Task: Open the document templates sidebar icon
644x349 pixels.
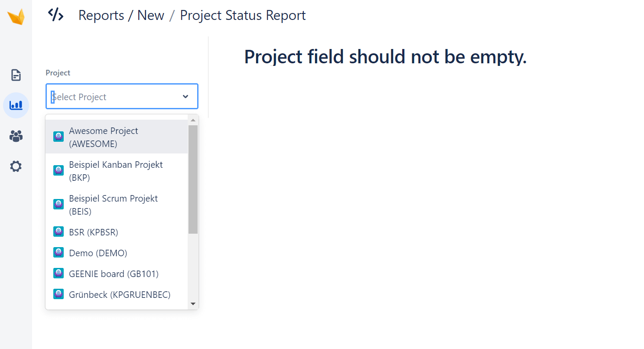Action: 16,75
